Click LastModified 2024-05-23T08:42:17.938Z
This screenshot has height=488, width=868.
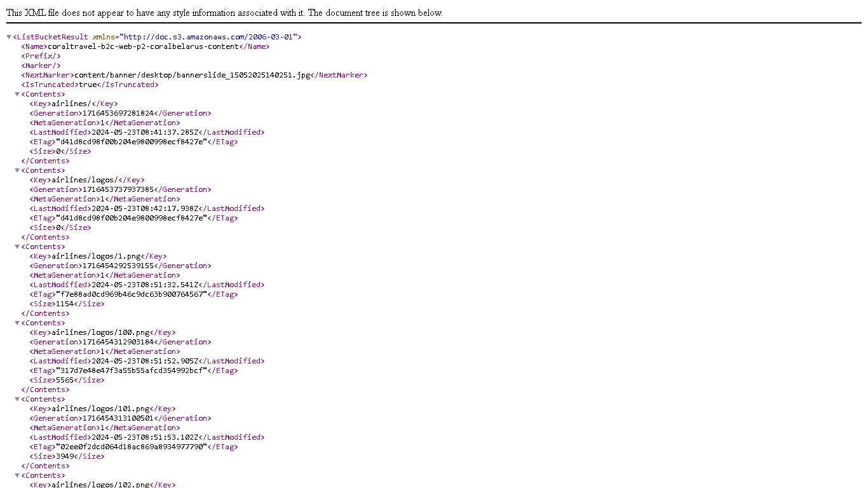tap(146, 208)
